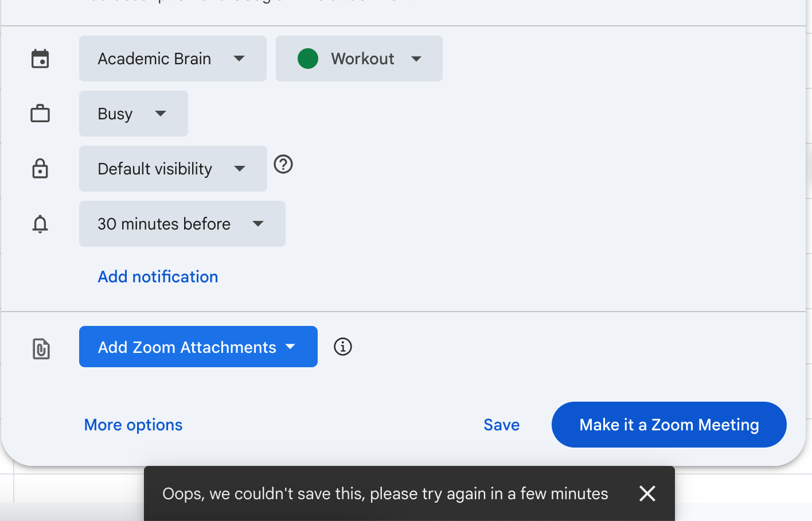Click info icon next to Zoom Attachments
Viewport: 812px width, 521px height.
click(343, 347)
